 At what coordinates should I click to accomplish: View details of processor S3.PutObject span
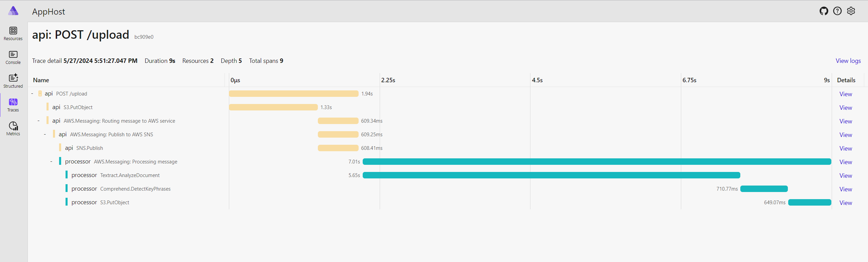[846, 203]
